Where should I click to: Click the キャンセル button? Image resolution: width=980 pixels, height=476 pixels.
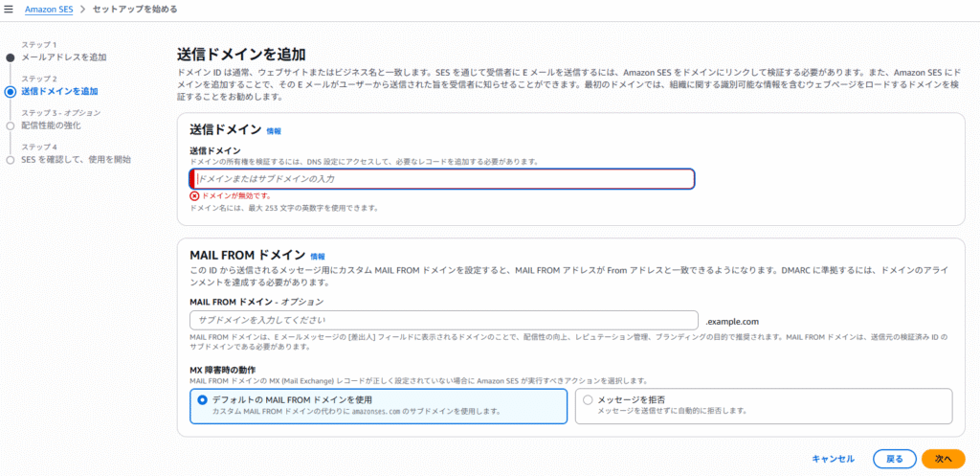[834, 459]
